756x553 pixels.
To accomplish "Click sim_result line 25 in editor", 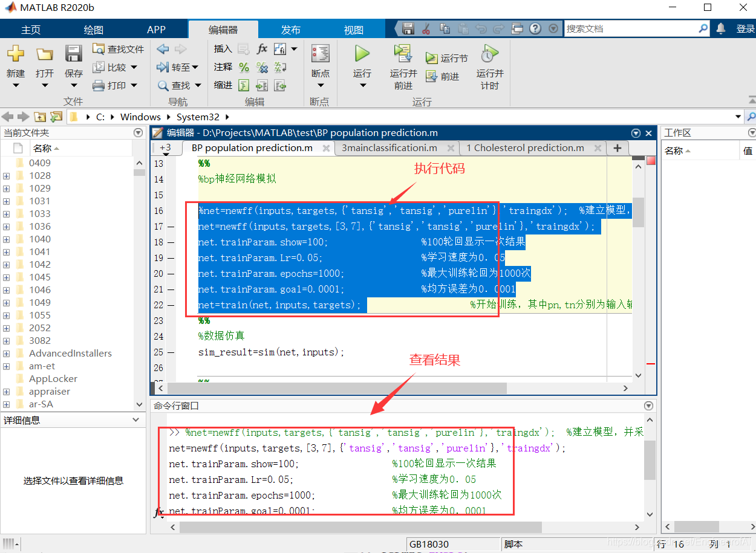I will (271, 352).
